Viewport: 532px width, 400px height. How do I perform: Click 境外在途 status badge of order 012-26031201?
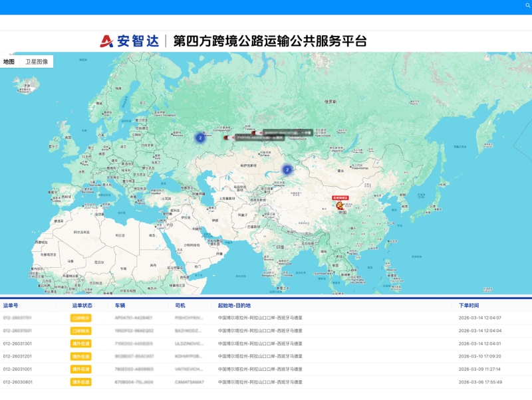[x=80, y=357]
